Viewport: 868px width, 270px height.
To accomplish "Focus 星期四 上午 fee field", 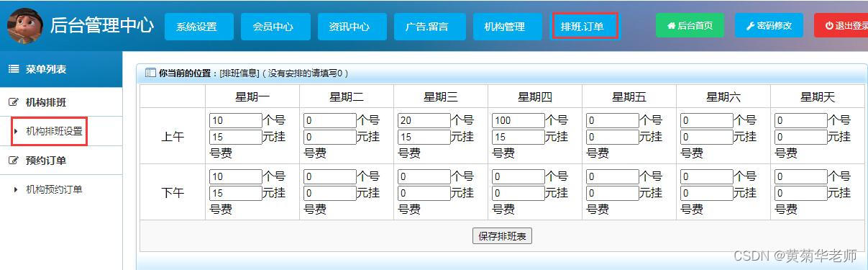I will (518, 137).
